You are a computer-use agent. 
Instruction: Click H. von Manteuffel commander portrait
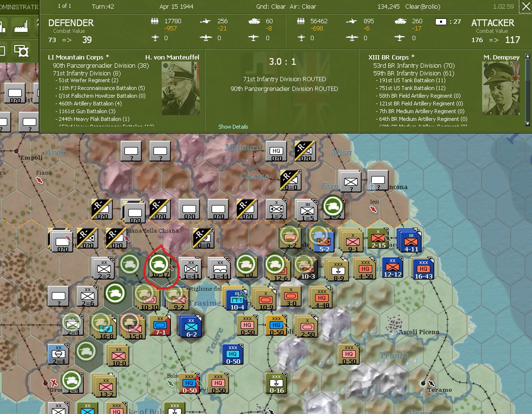pos(181,88)
